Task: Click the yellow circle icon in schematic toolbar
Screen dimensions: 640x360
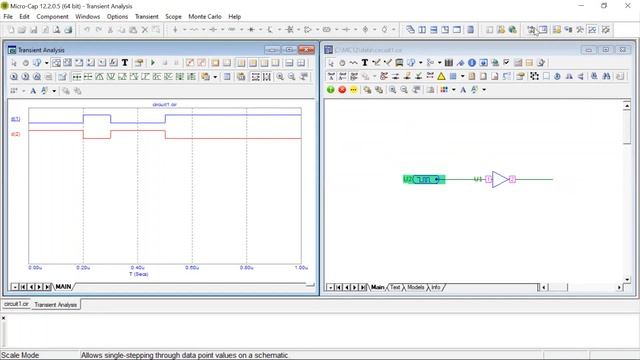Action: (x=353, y=90)
